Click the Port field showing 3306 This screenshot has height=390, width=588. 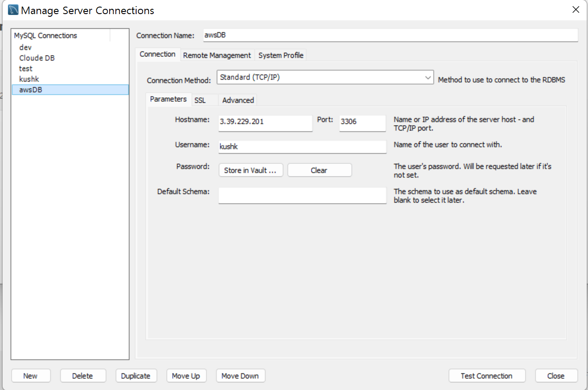click(x=362, y=123)
